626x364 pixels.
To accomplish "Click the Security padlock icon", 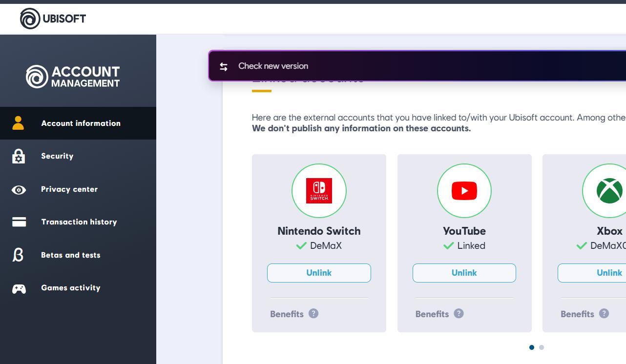I will click(x=19, y=156).
